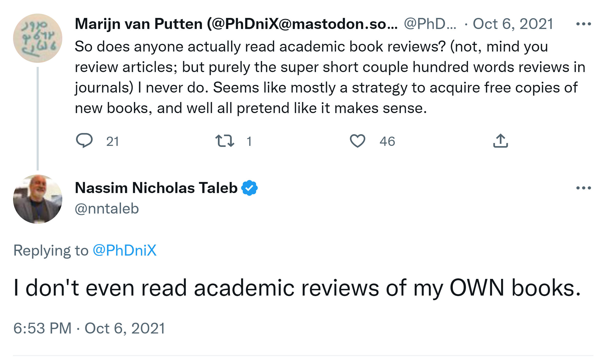This screenshot has height=364, width=606.
Task: Open the Oct 6, 2021 date link on Marijn's tweet
Action: point(513,24)
